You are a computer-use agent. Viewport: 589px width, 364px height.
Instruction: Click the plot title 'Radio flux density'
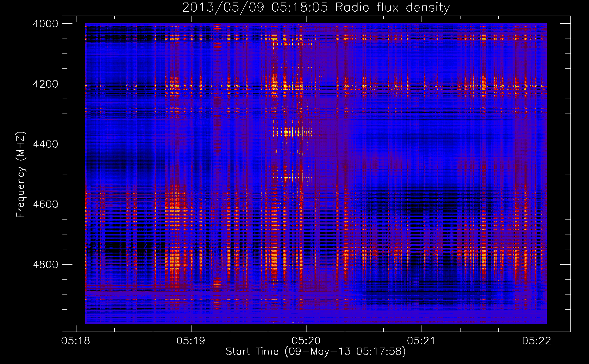[392, 8]
